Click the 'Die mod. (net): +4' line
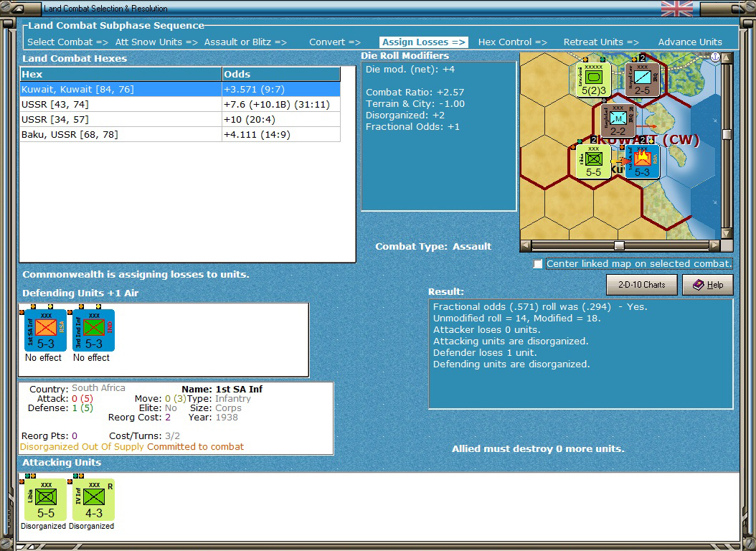756x551 pixels. (410, 70)
